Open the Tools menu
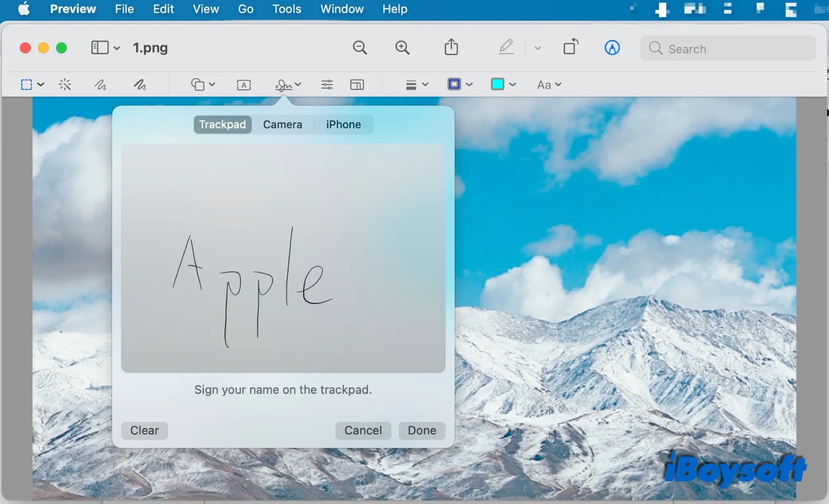 pos(286,9)
